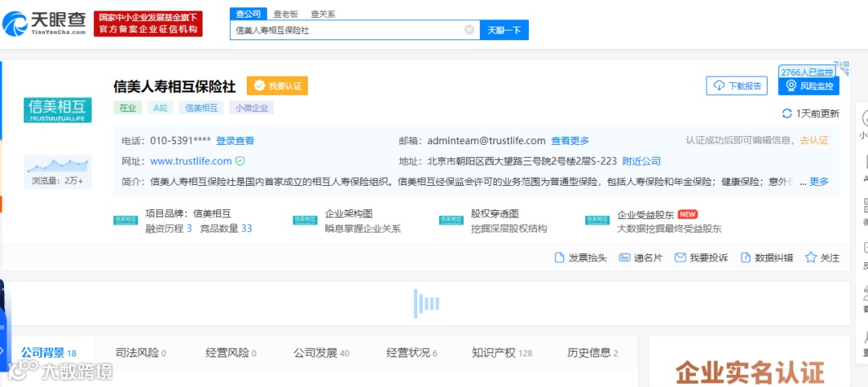
Task: Open the 企业架构图 entry
Action: click(x=348, y=214)
